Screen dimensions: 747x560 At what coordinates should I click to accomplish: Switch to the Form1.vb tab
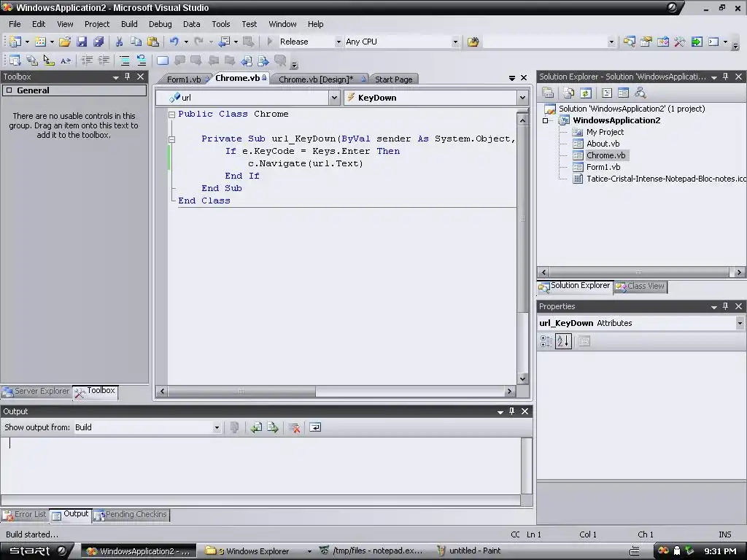tap(184, 79)
